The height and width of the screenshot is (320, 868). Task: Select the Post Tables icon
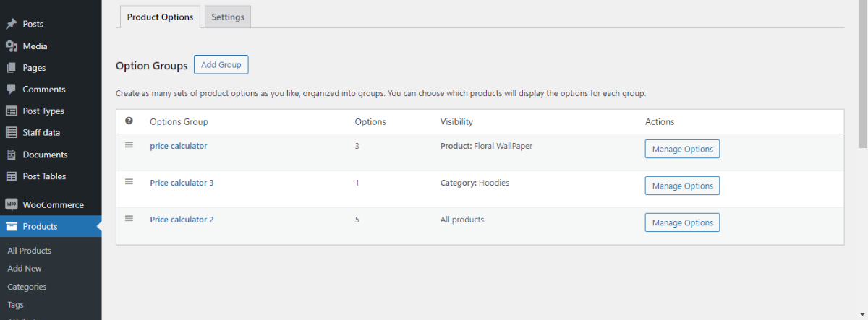pos(11,176)
